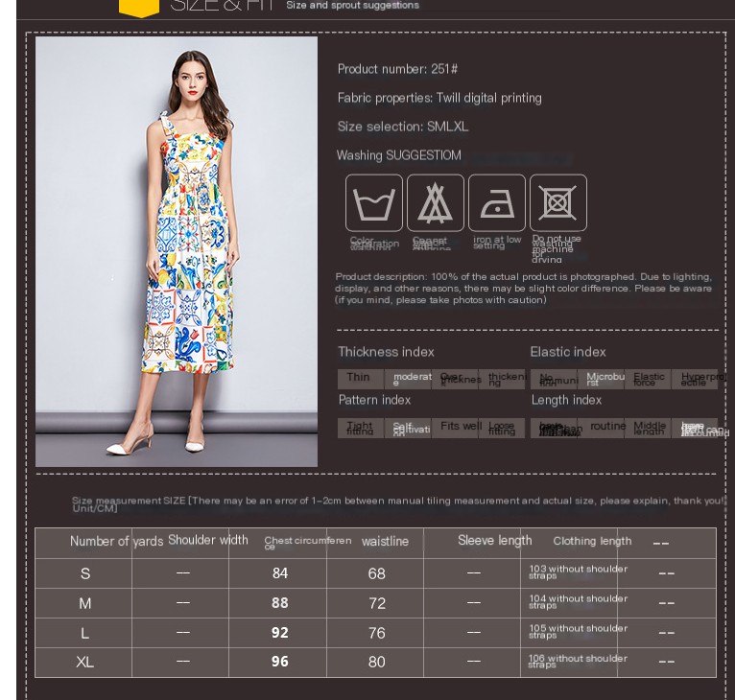Select the 'Product number: 251#' text
The width and height of the screenshot is (735, 700).
pyautogui.click(x=397, y=69)
